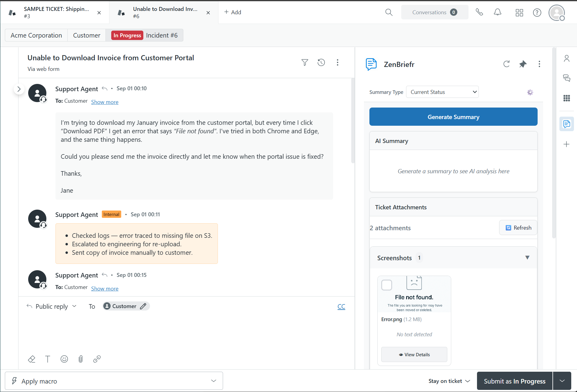
Task: Click the CC link
Action: click(x=341, y=307)
